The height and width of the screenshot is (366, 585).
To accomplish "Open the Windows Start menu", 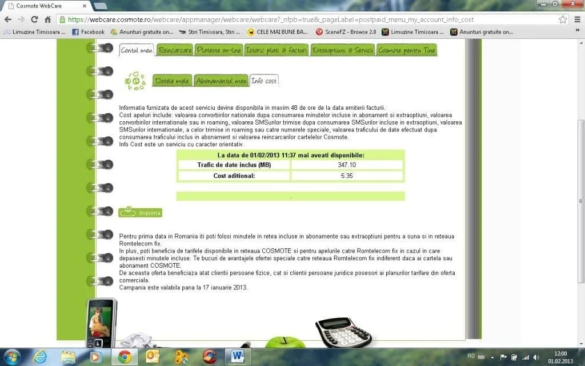I will tap(12, 357).
